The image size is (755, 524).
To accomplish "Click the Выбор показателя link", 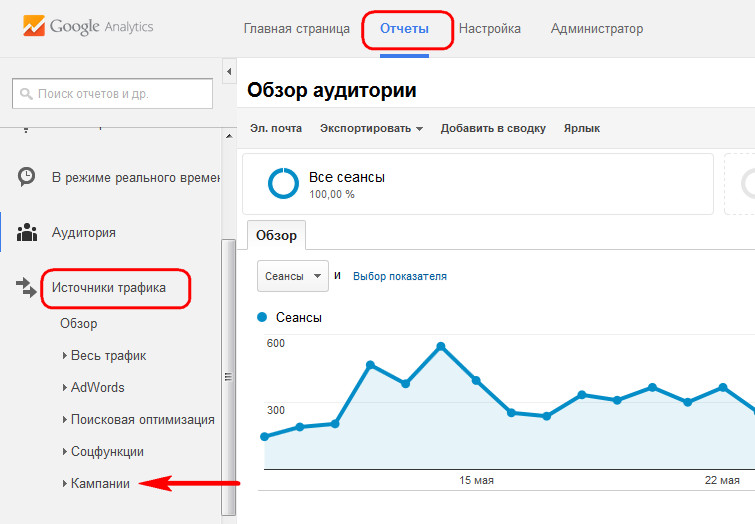I will coord(400,276).
